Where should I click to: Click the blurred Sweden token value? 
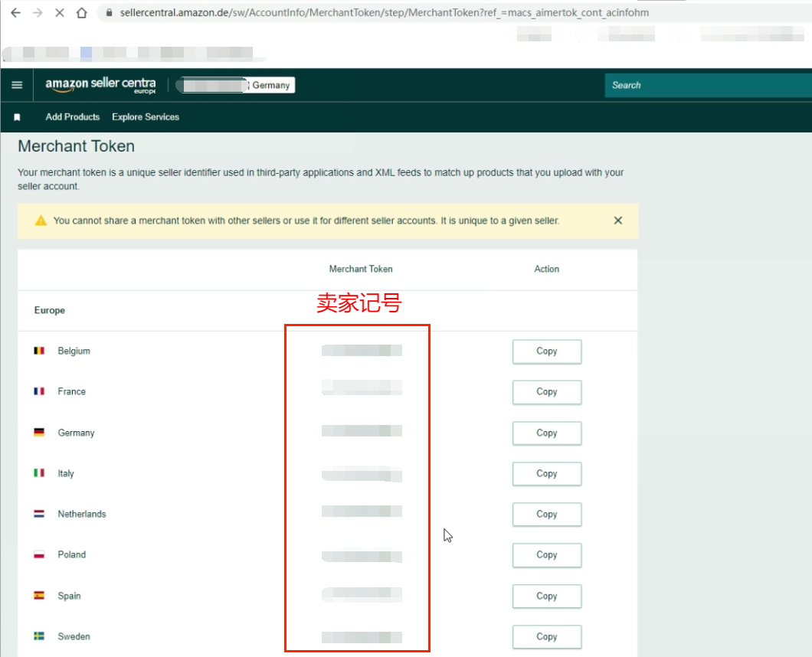[362, 637]
